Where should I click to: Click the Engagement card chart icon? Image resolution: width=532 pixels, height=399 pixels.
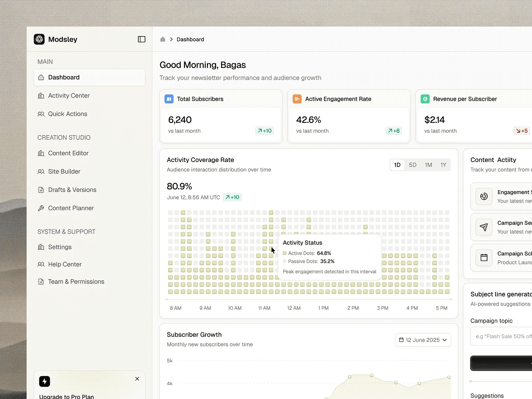coord(484,196)
